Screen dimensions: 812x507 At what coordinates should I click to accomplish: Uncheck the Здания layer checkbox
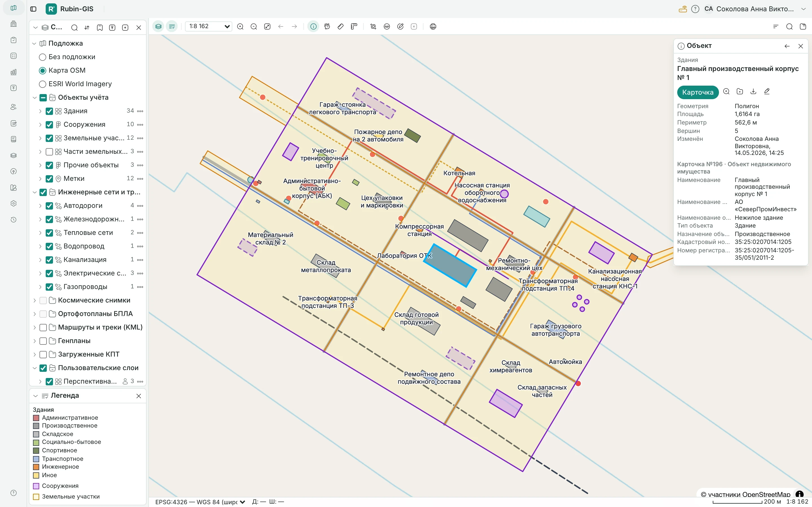pos(49,111)
